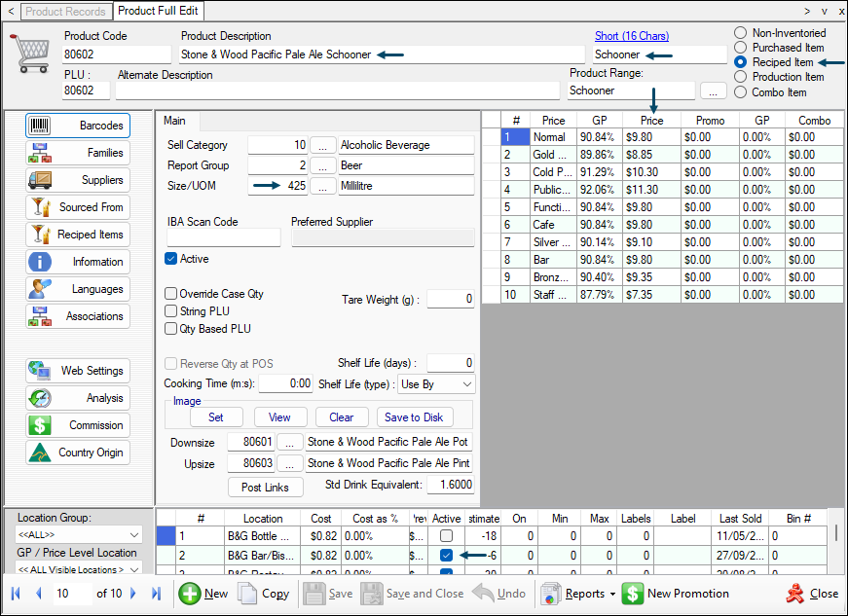Click the Post Links button
This screenshot has height=616, width=848.
pyautogui.click(x=265, y=488)
